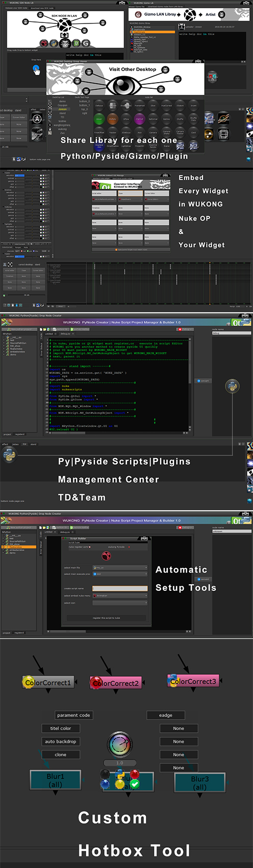Click the Blur3 (all) node
Viewport: 253px width, 868px height.
pyautogui.click(x=200, y=782)
